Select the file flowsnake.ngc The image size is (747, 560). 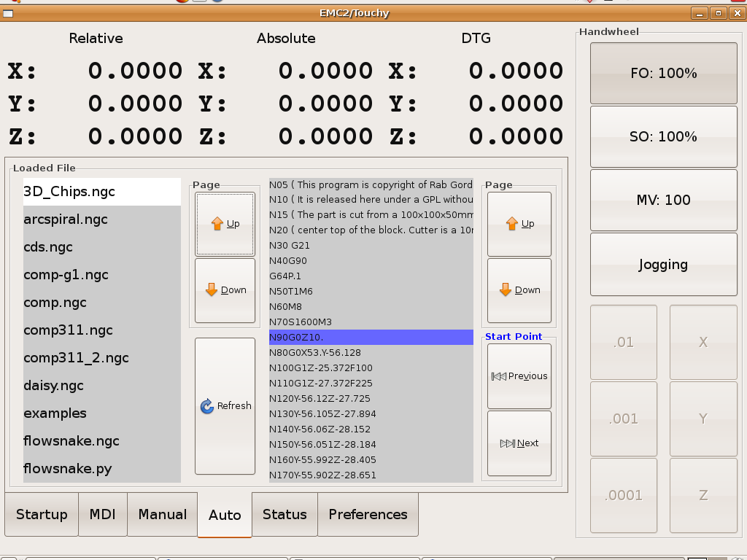pyautogui.click(x=102, y=441)
